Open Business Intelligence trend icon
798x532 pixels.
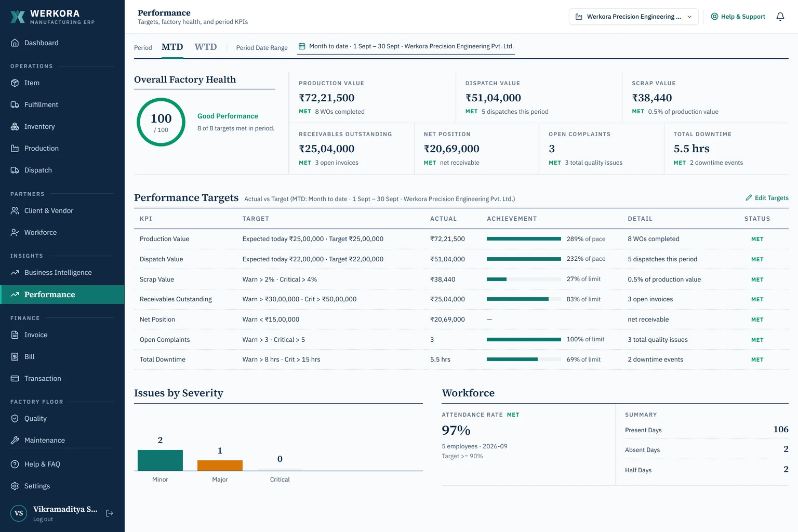tap(15, 273)
